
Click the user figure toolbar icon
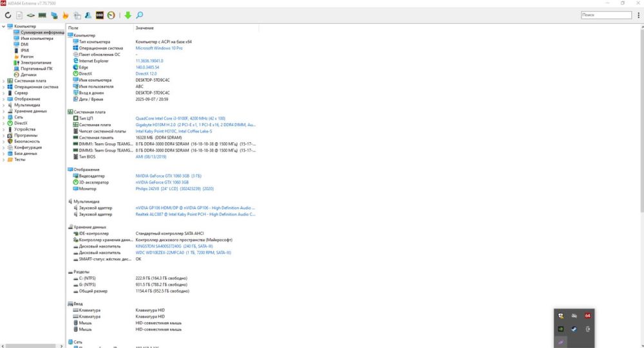(x=88, y=15)
